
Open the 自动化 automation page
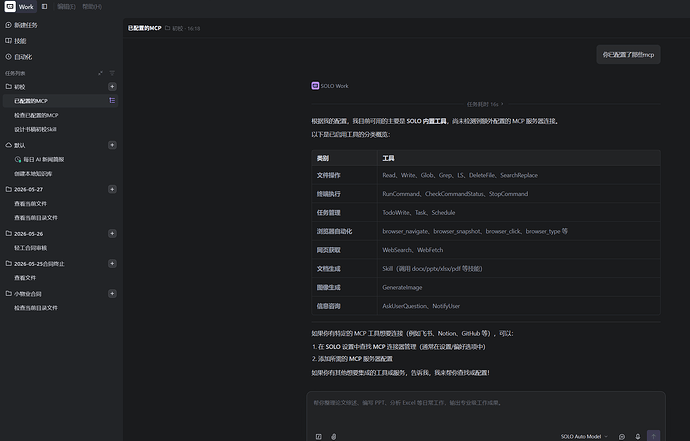point(18,57)
